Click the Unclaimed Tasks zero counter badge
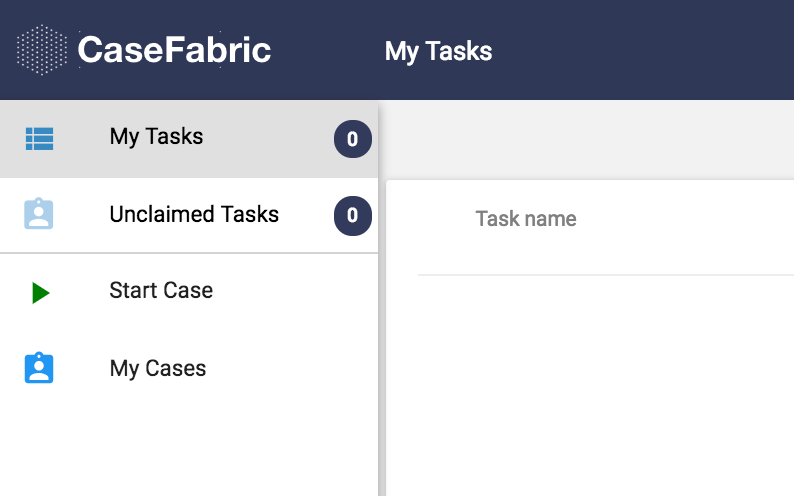The image size is (794, 496). pos(352,216)
